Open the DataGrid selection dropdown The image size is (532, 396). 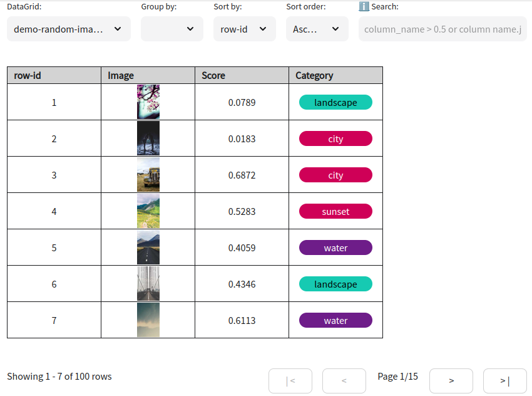coord(69,29)
